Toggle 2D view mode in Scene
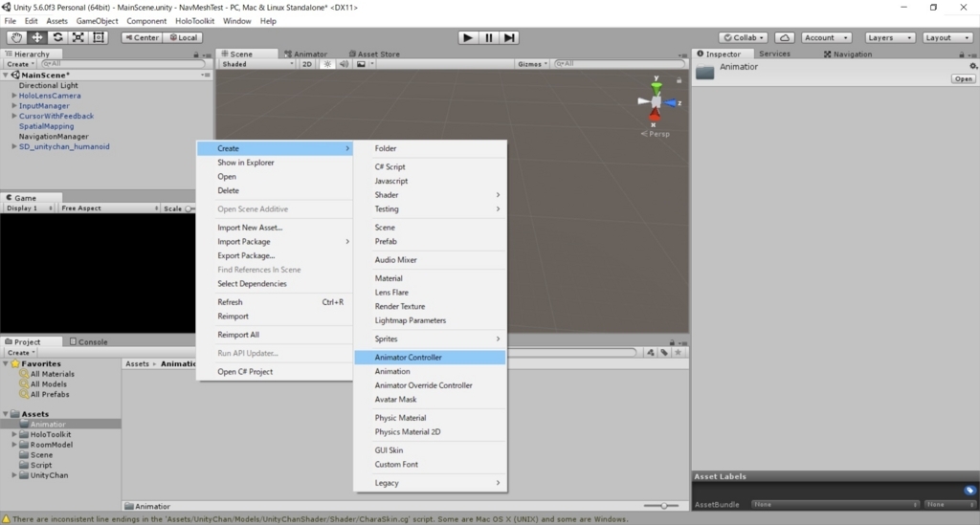Image resolution: width=980 pixels, height=525 pixels. pos(307,64)
